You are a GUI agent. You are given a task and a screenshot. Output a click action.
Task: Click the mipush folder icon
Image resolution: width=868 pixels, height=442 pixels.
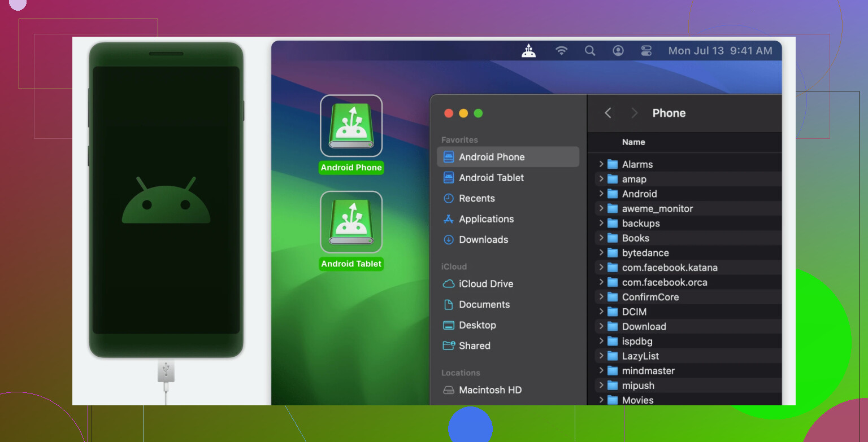click(x=613, y=386)
